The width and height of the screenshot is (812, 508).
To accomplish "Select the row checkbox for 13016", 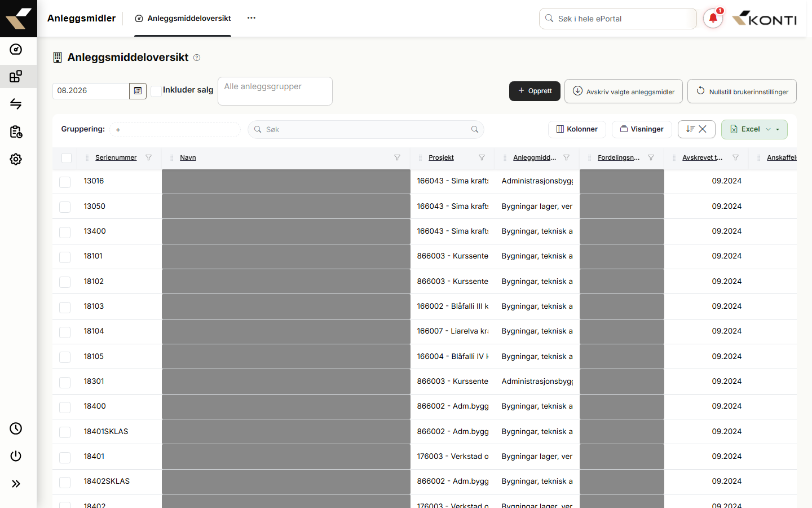I will 65,182.
